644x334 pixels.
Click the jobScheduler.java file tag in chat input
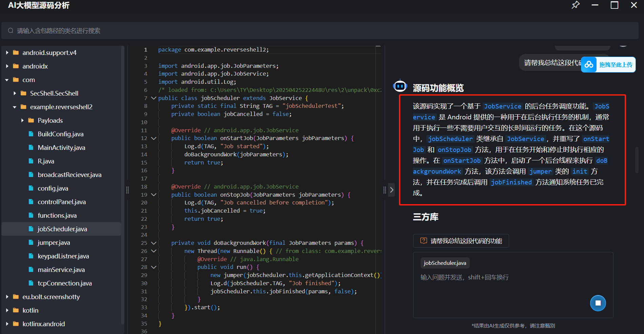tap(445, 263)
